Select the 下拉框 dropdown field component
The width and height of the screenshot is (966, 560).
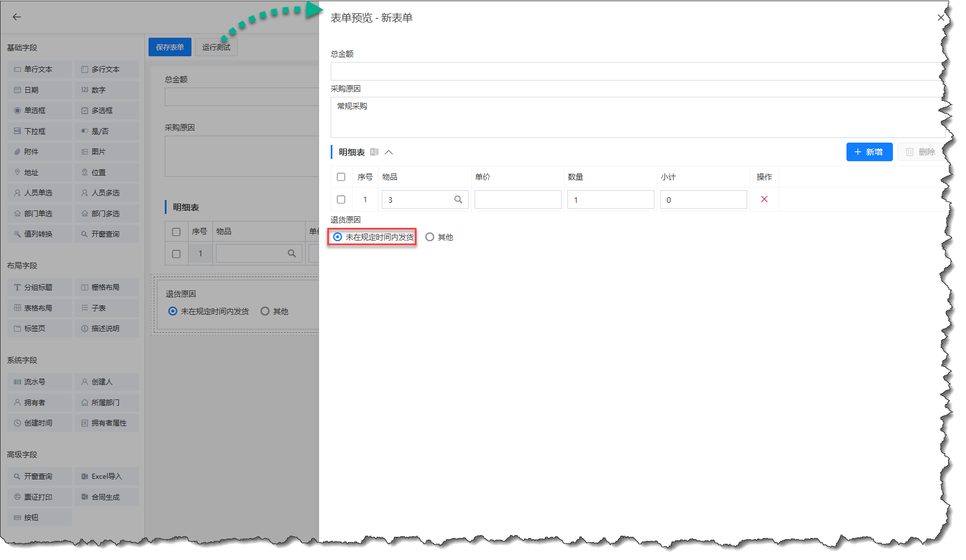(39, 132)
